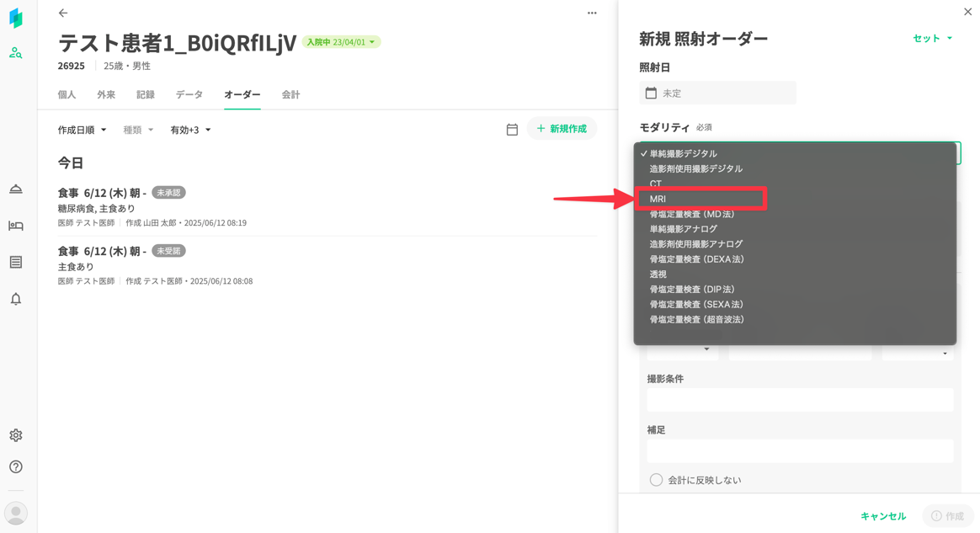980x533 pixels.
Task: Toggle 会計に反映しない option
Action: pyautogui.click(x=656, y=480)
